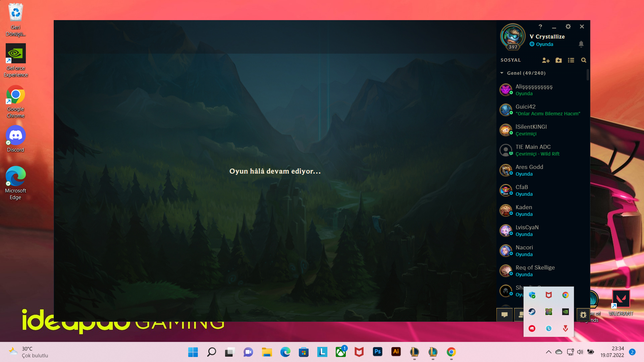Open the friends list view options icon
This screenshot has width=644, height=362.
[571, 60]
